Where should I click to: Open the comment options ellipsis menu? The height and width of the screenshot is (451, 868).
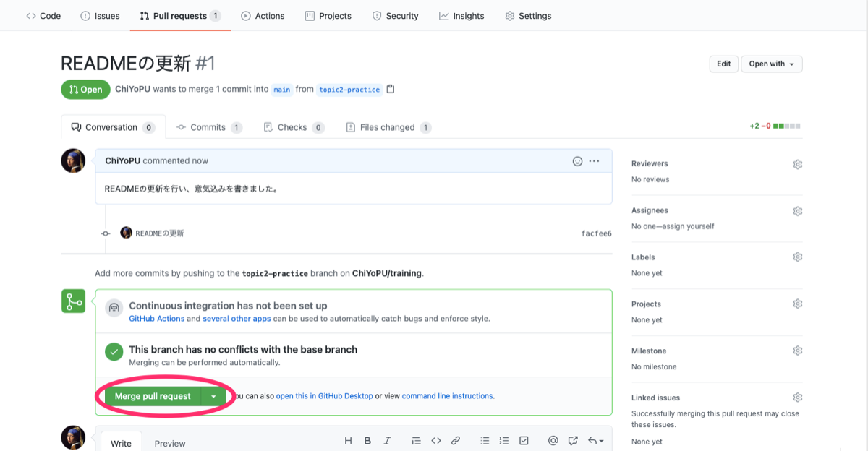coord(595,161)
